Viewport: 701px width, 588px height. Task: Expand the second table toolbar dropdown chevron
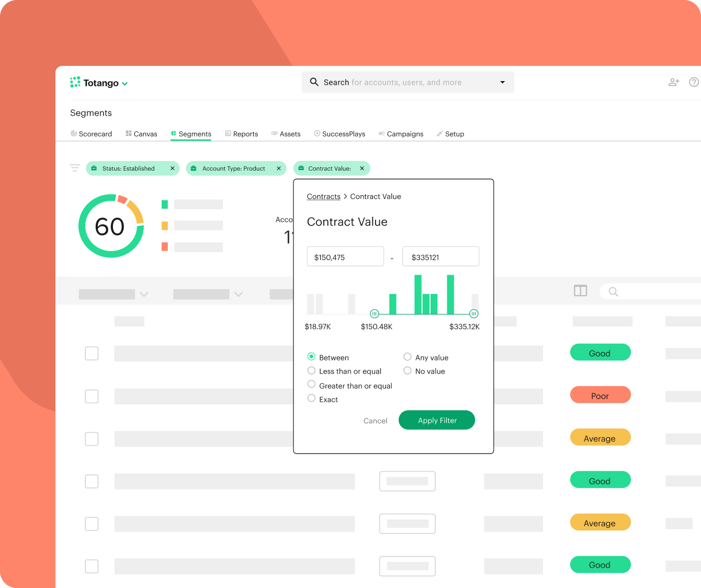click(x=239, y=294)
